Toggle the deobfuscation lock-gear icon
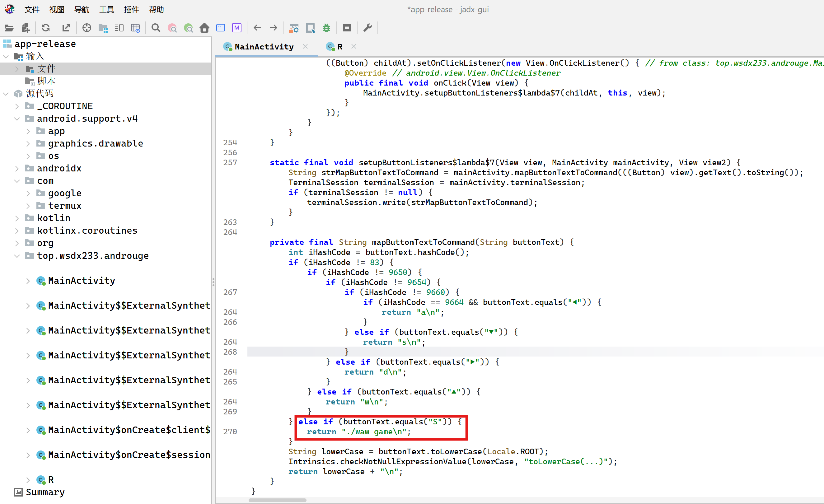This screenshot has width=824, height=504. point(294,28)
